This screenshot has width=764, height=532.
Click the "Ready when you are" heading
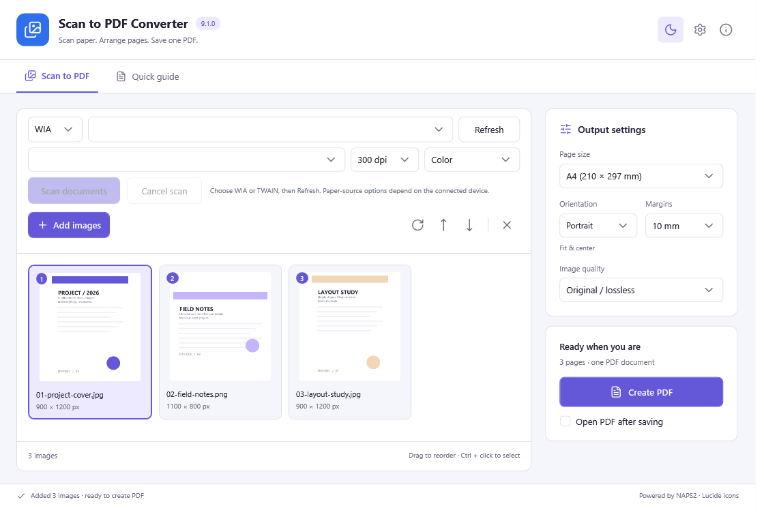[x=600, y=347]
